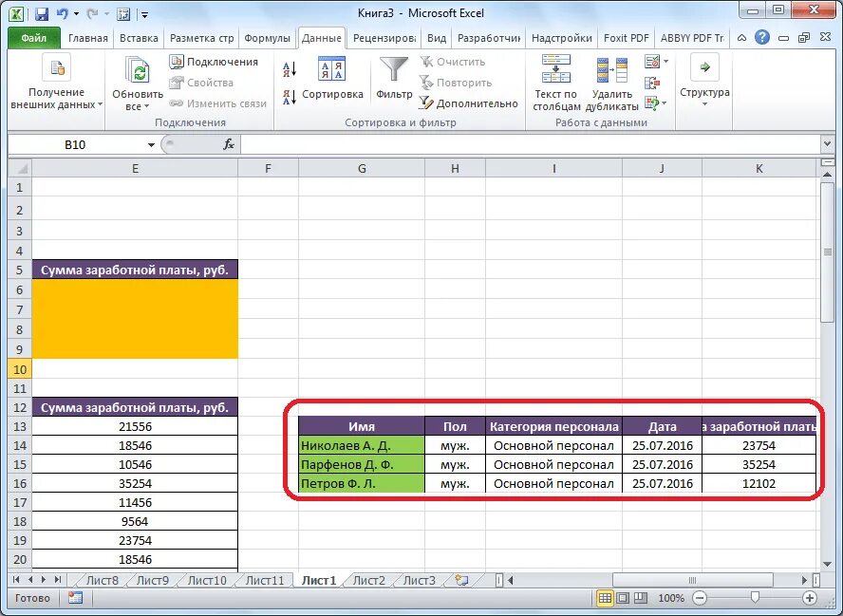Zoom in with the plus button
This screenshot has width=843, height=616.
click(809, 598)
